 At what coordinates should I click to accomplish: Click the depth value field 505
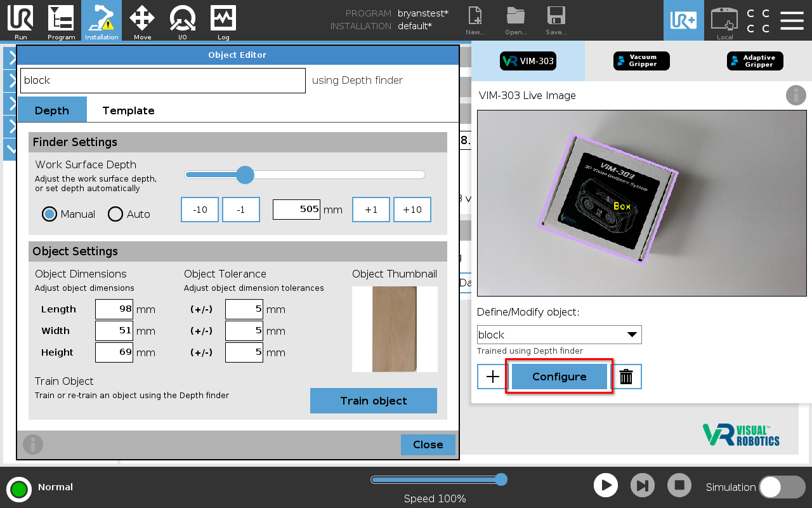coord(296,209)
